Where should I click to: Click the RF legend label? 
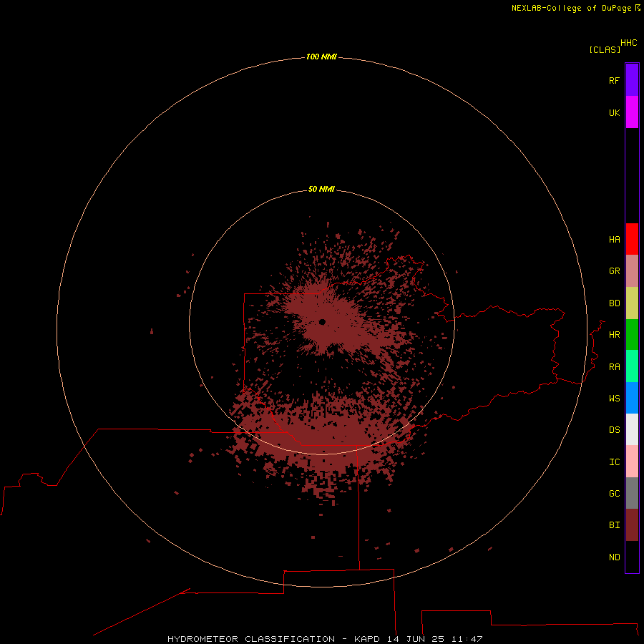tap(614, 80)
